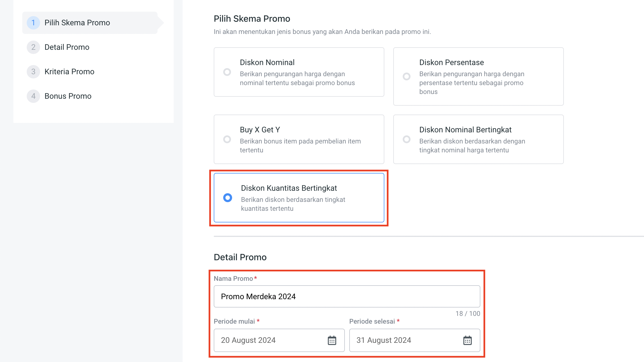The height and width of the screenshot is (362, 644).
Task: Open Pilih Skema Promo step
Action: 77,23
